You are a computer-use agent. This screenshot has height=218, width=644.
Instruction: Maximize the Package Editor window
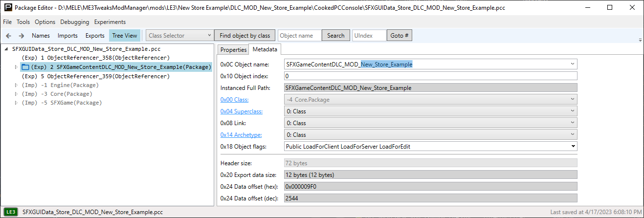(x=610, y=8)
